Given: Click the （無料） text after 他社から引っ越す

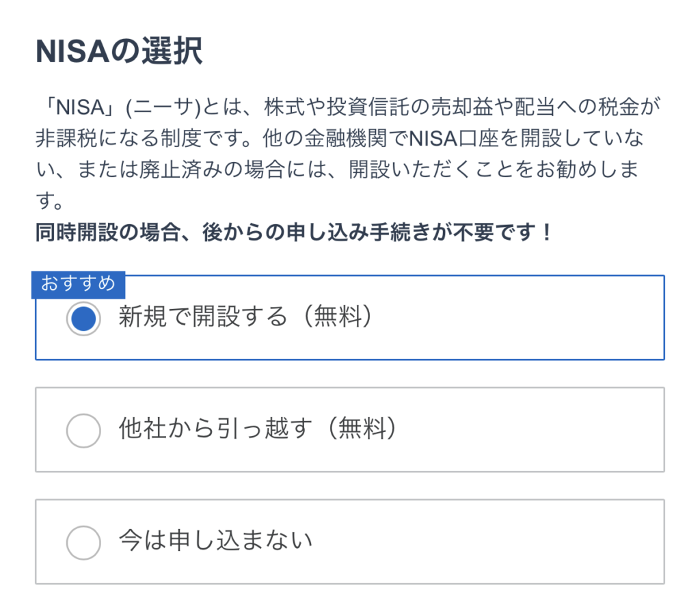Looking at the screenshot, I should 360,430.
